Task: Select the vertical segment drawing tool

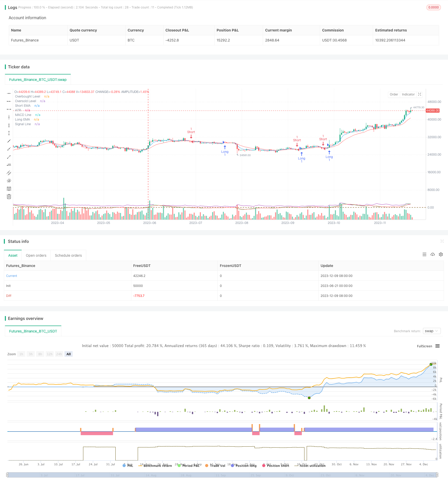Action: pyautogui.click(x=9, y=133)
